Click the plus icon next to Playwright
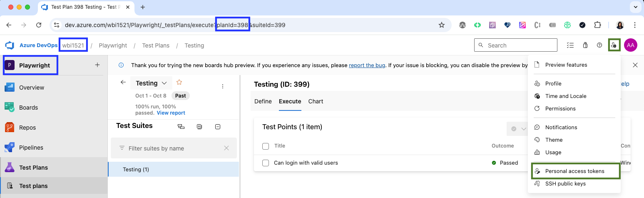 coord(97,65)
